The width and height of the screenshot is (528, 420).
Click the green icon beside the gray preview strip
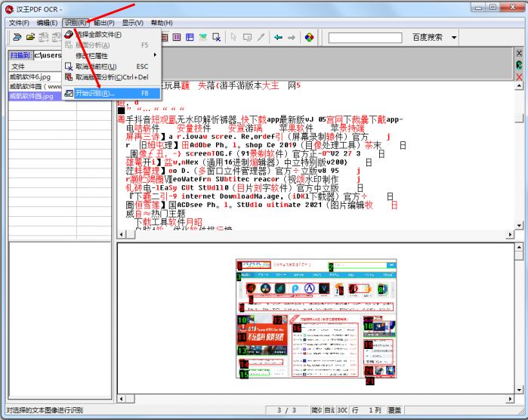519,65
